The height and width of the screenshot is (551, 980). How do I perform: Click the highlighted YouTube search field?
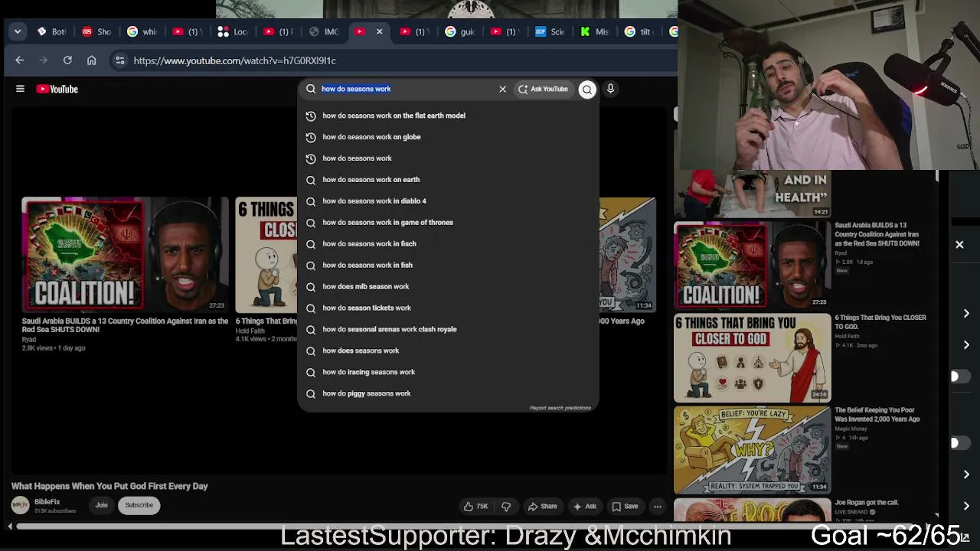[x=407, y=89]
